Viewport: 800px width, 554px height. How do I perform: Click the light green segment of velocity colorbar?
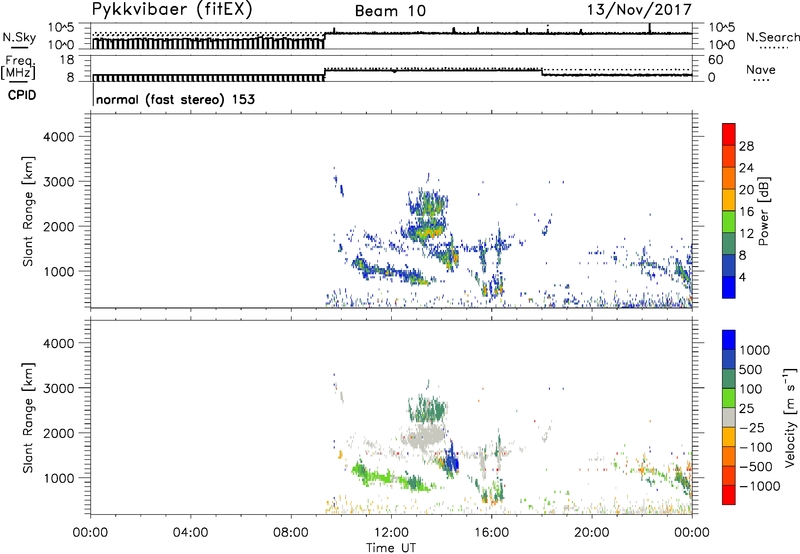coord(729,398)
